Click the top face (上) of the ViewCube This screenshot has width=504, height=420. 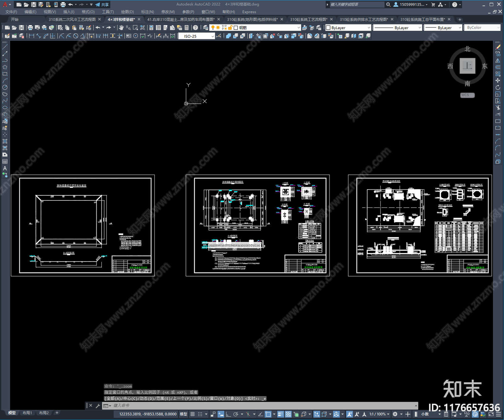point(467,66)
